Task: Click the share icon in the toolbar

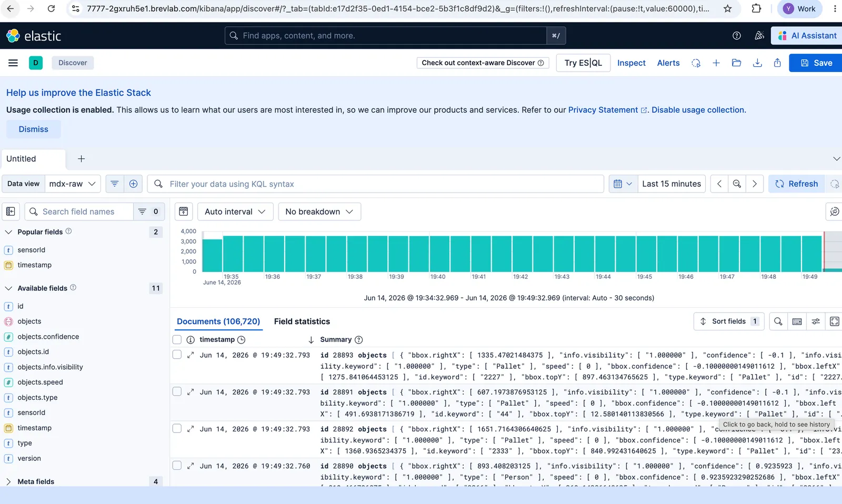Action: click(777, 63)
